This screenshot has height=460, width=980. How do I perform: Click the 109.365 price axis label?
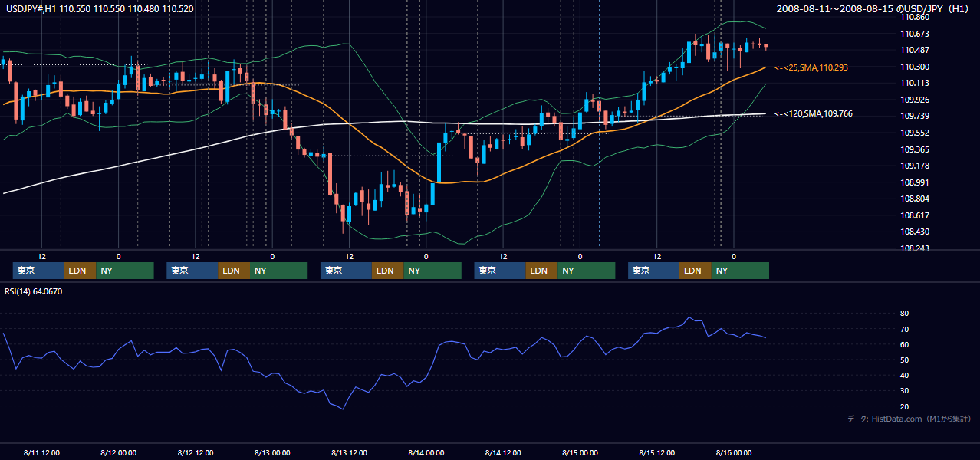click(x=916, y=149)
